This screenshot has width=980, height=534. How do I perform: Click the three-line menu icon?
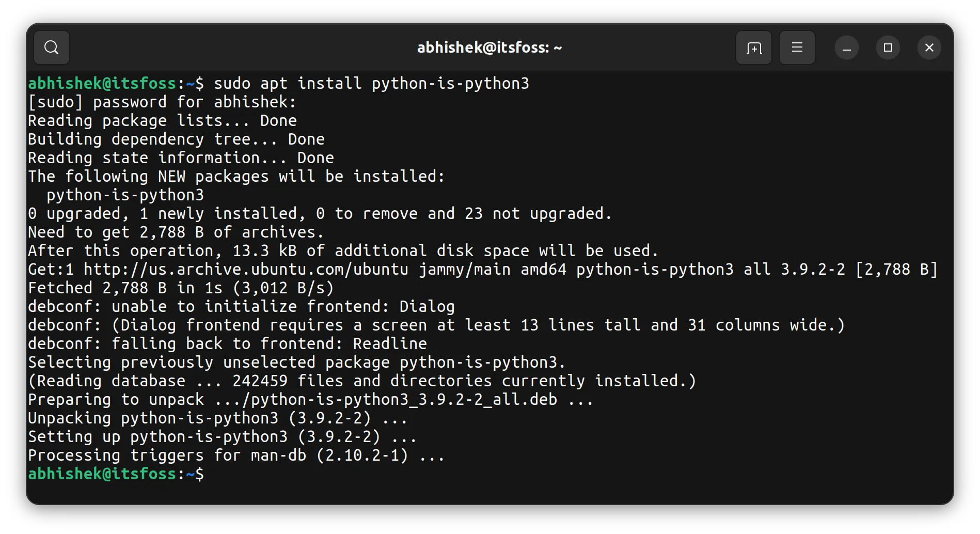click(797, 47)
